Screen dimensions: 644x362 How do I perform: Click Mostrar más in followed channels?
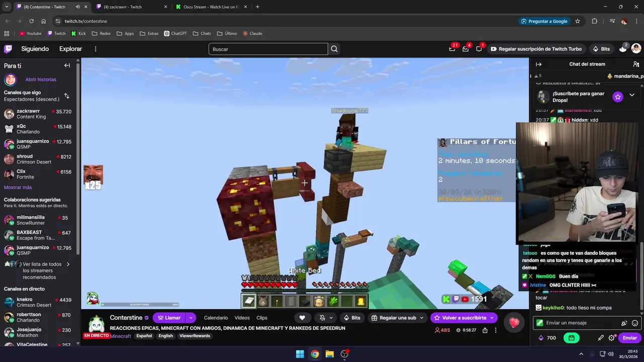pos(18,188)
